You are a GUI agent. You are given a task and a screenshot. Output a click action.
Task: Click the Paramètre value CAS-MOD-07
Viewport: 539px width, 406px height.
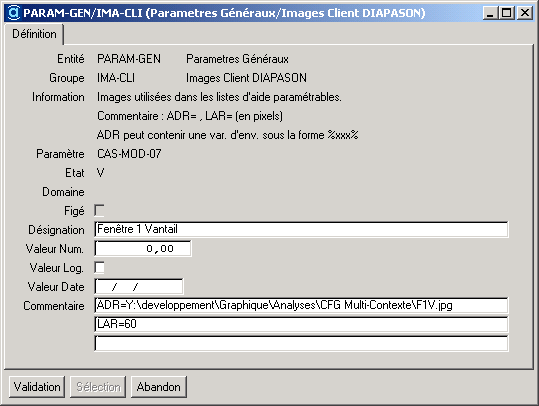pyautogui.click(x=129, y=154)
